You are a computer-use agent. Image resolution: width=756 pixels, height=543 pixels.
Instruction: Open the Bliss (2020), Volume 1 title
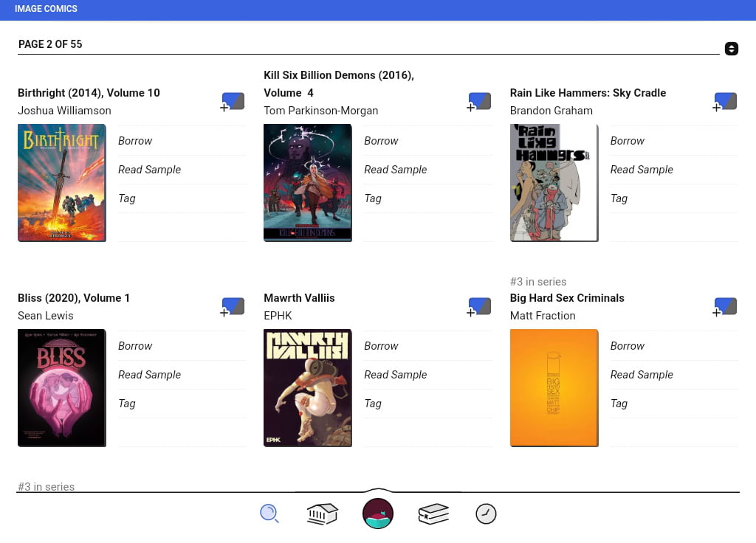[74, 298]
